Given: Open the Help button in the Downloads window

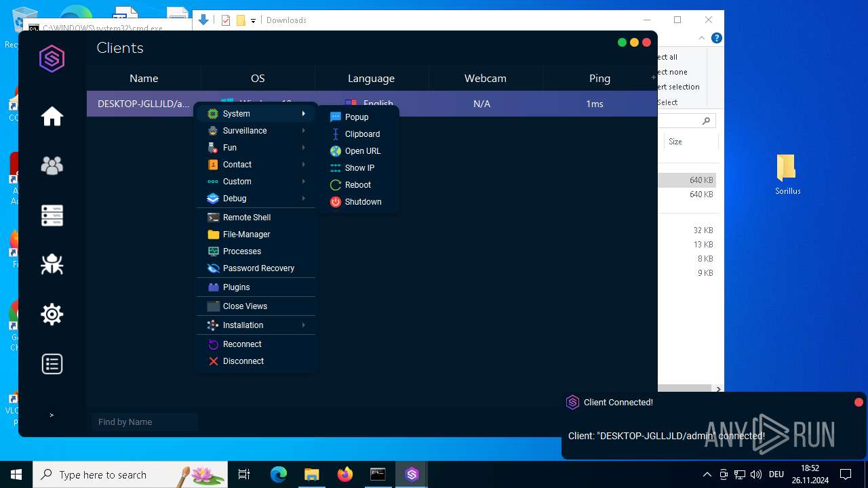Looking at the screenshot, I should click(x=717, y=39).
